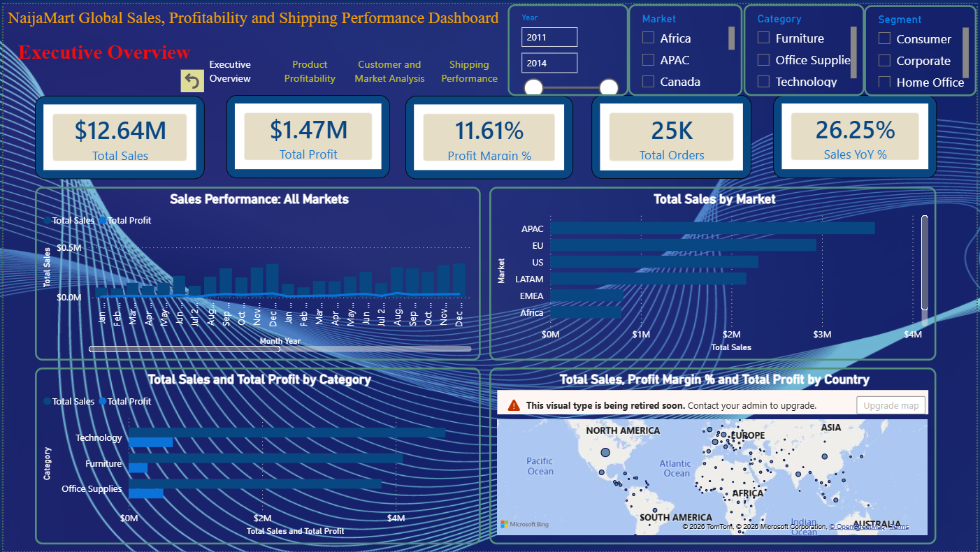Click the '$3M' axis tick in Market chart

click(x=822, y=335)
